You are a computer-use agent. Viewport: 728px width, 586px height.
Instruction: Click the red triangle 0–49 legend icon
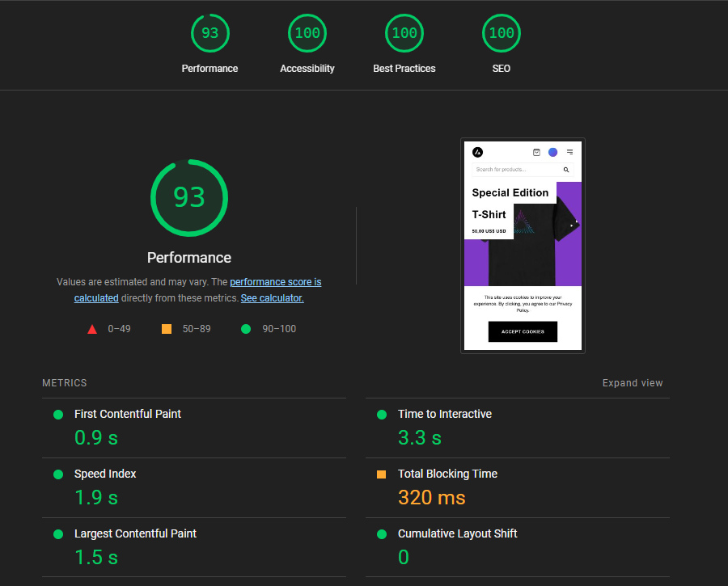click(92, 329)
